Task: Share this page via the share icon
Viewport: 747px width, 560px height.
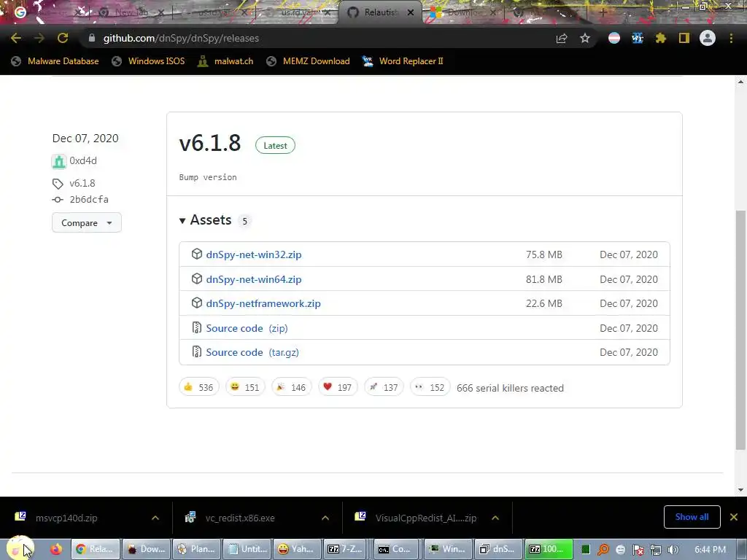Action: pos(562,38)
